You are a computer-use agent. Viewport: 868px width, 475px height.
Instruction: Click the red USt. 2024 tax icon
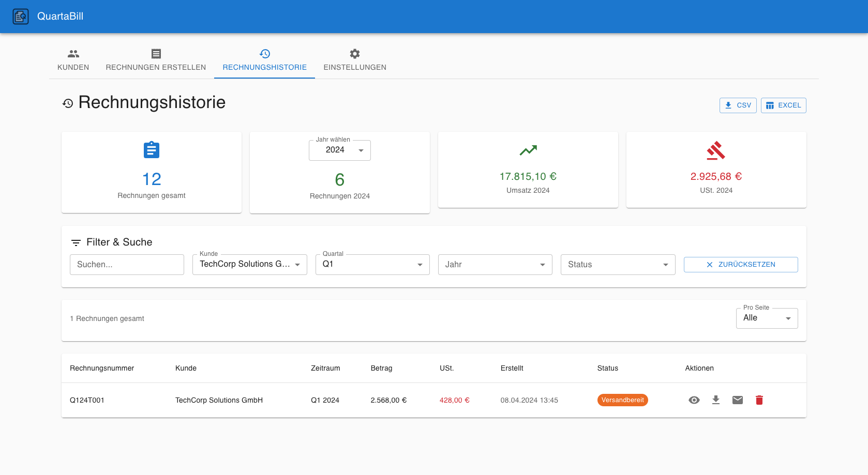click(x=716, y=150)
